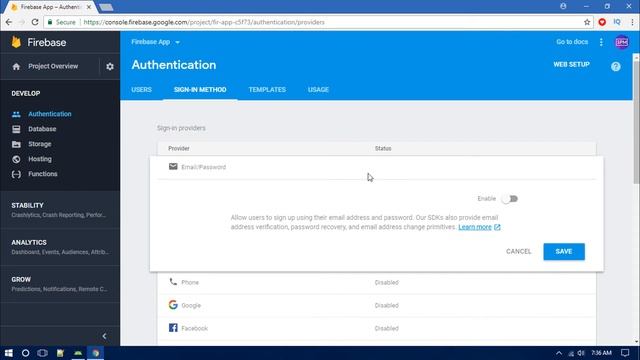Click the Facebook provider logo
Viewport: 640px width, 360px height.
(173, 328)
